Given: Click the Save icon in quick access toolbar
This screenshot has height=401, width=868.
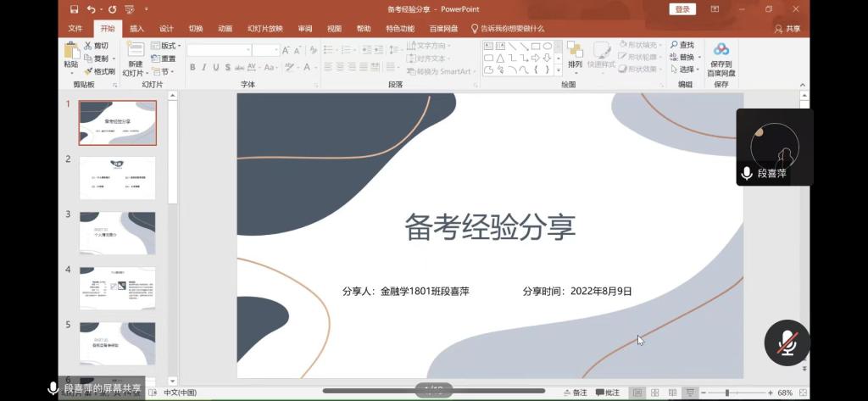Looking at the screenshot, I should [x=75, y=9].
